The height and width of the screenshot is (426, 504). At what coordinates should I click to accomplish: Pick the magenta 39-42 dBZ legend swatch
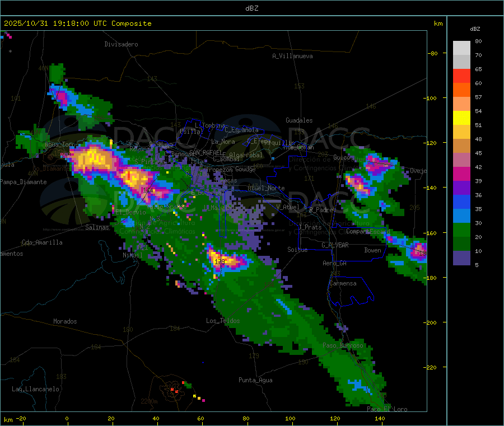[461, 174]
